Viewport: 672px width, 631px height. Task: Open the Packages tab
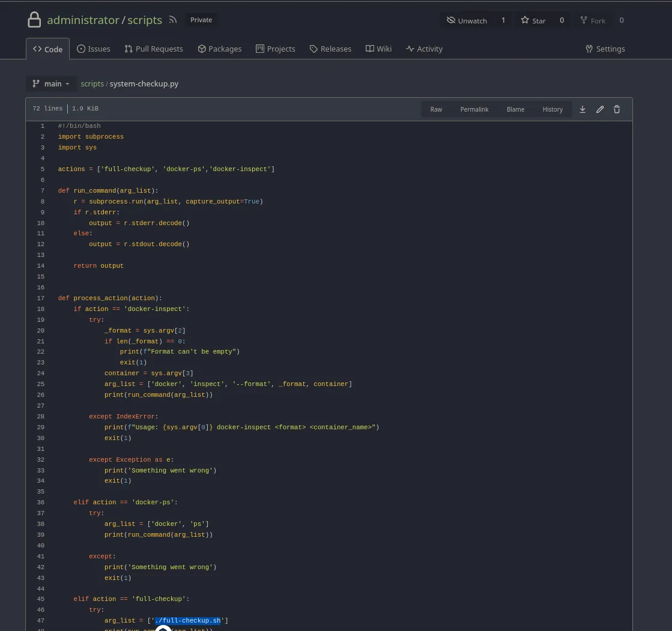(x=219, y=49)
